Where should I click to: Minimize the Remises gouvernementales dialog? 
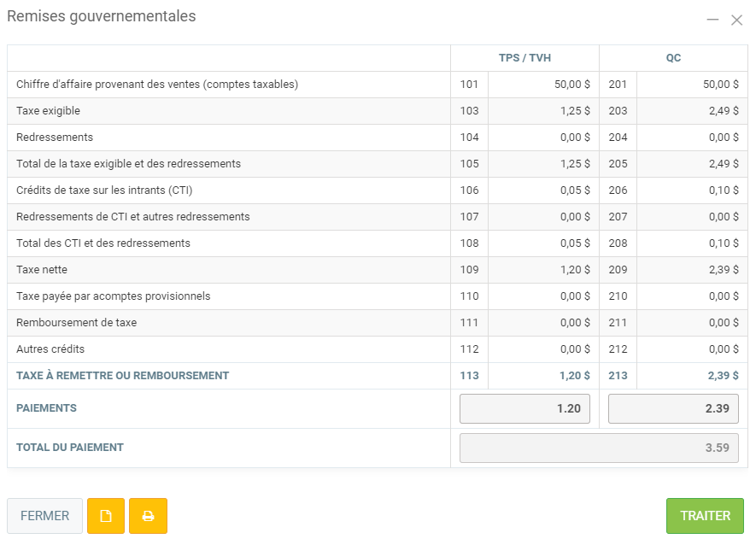[712, 20]
